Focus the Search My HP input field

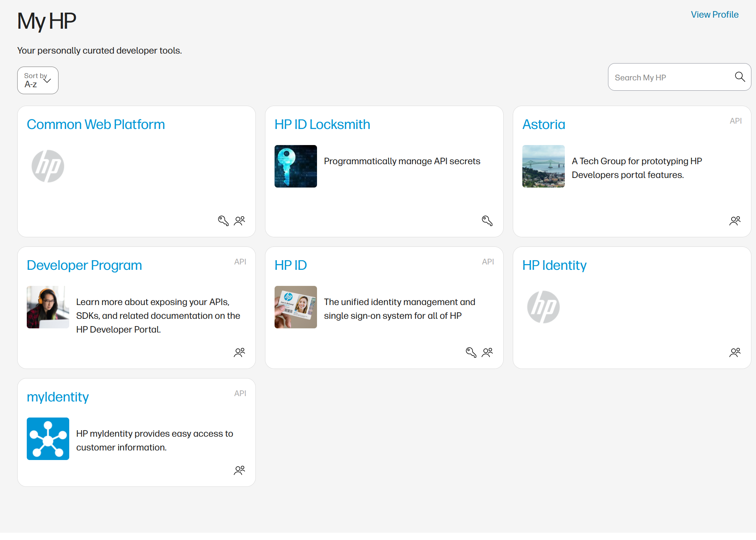[x=680, y=77]
